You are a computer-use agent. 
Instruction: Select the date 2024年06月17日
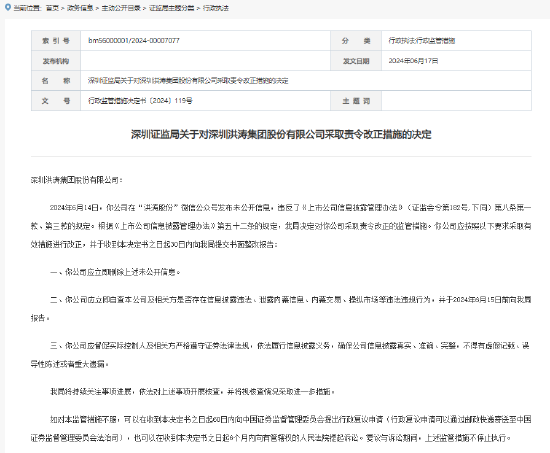(413, 61)
